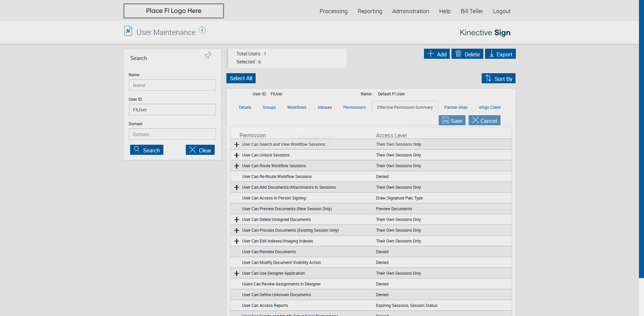Expand User Can Route Workflow Sessions
Image resolution: width=644 pixels, height=316 pixels.
tap(237, 166)
